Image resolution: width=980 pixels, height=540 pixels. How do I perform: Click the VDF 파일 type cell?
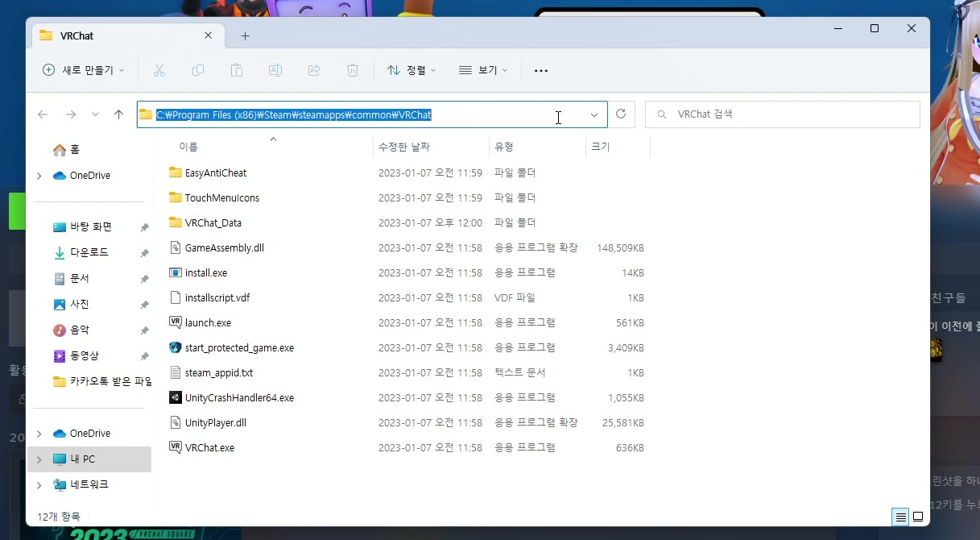[x=515, y=297]
